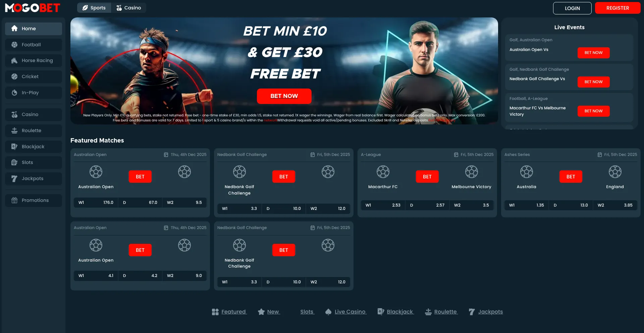Click the Promotions gift box icon
Screen dimensions: 644x333
(14, 200)
